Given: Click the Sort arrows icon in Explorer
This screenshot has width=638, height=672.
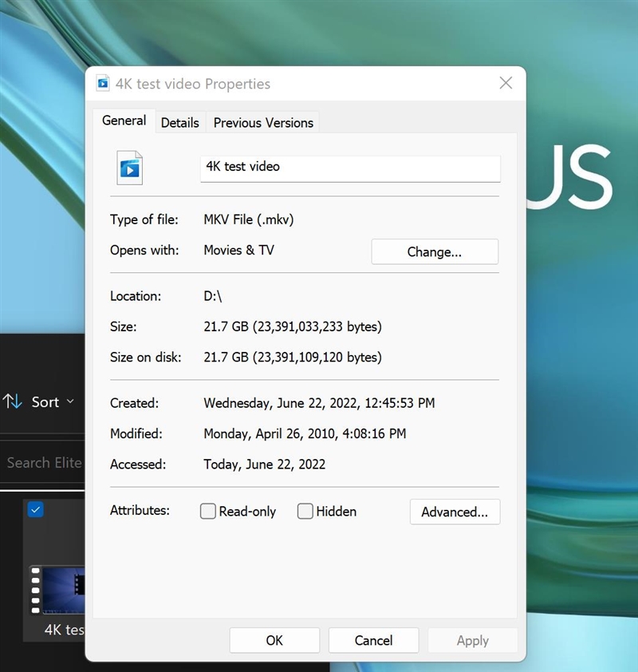Looking at the screenshot, I should point(13,401).
